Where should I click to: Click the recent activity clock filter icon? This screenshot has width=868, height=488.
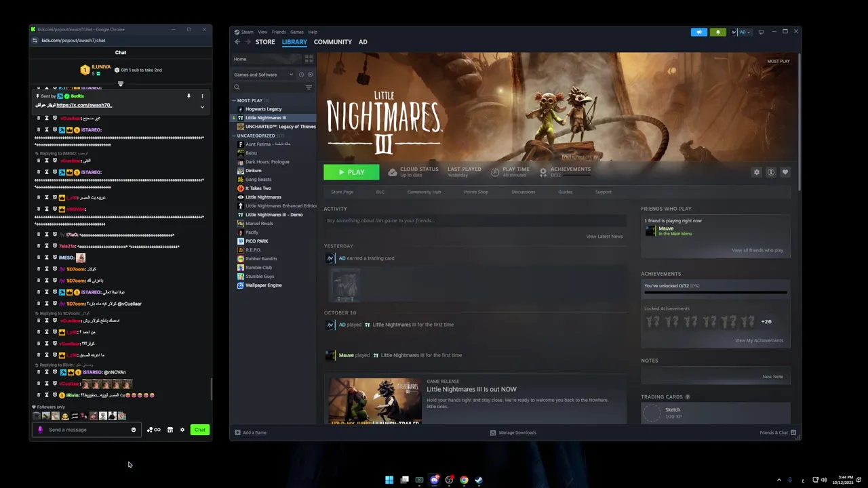(301, 75)
